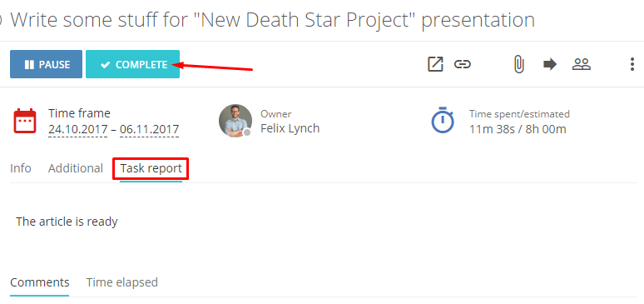
Task: Switch to the Additional tab
Action: pyautogui.click(x=76, y=168)
